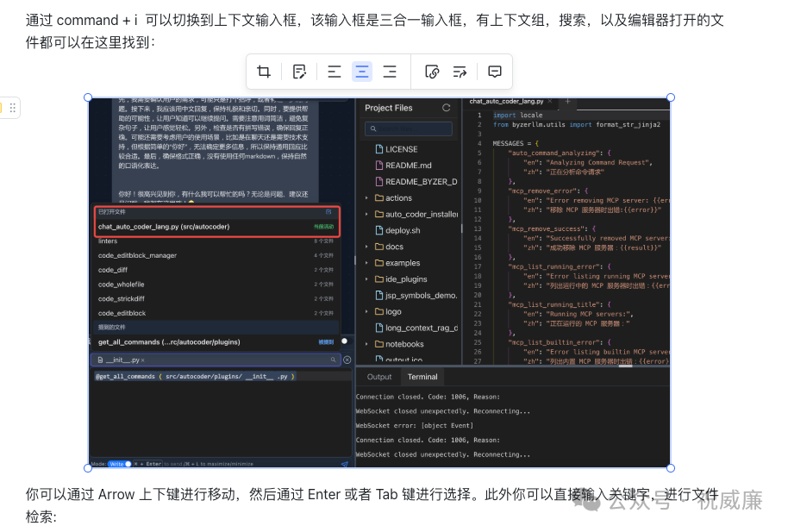
Task: Select the code_editblock context group
Action: click(216, 313)
